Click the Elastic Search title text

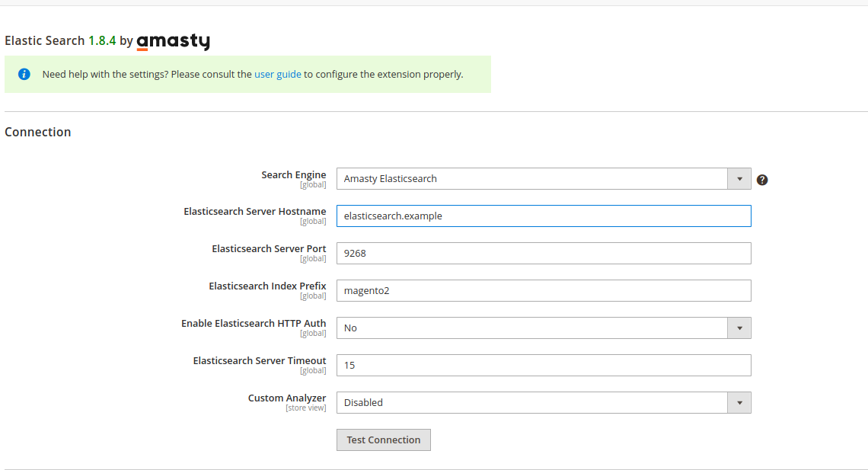[x=44, y=41]
